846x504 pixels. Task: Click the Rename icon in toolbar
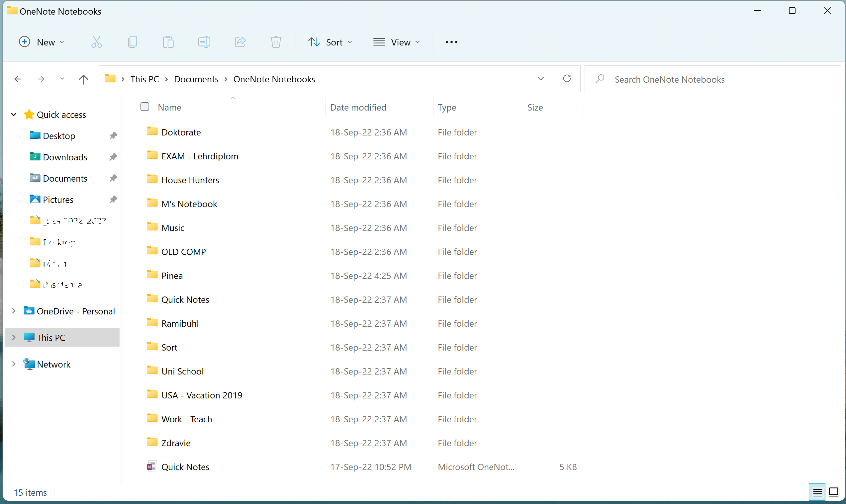click(x=204, y=42)
